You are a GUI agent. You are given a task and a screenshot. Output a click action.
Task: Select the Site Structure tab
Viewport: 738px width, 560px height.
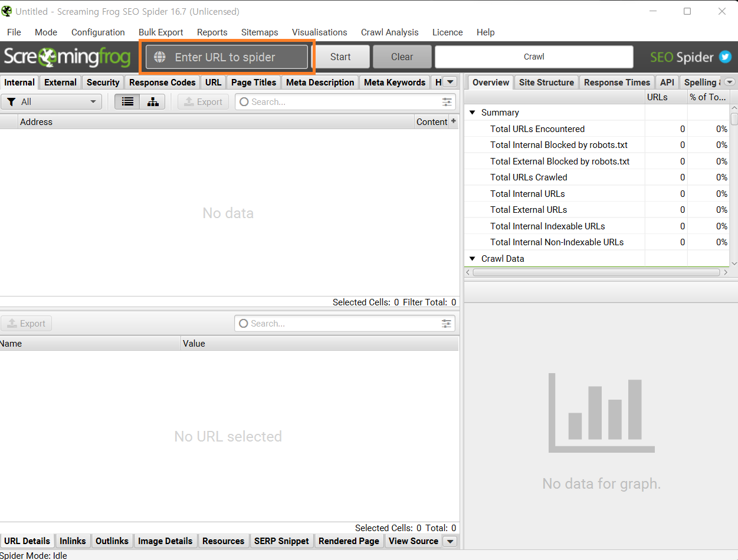coord(546,83)
